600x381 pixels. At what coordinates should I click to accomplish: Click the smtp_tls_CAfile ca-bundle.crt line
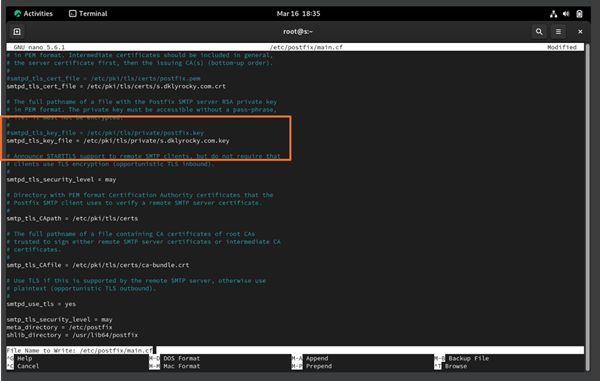(x=98, y=265)
